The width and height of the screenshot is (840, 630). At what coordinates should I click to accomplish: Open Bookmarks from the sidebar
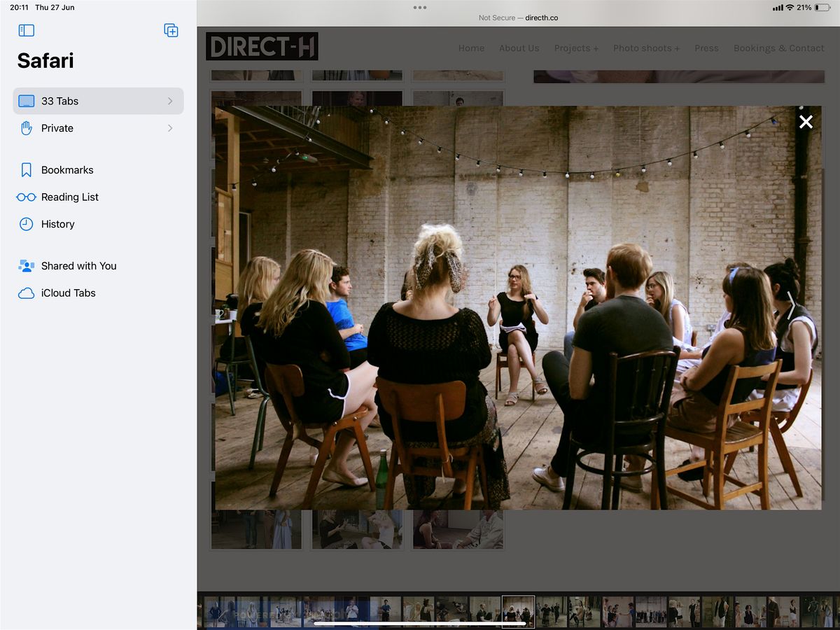pos(66,170)
